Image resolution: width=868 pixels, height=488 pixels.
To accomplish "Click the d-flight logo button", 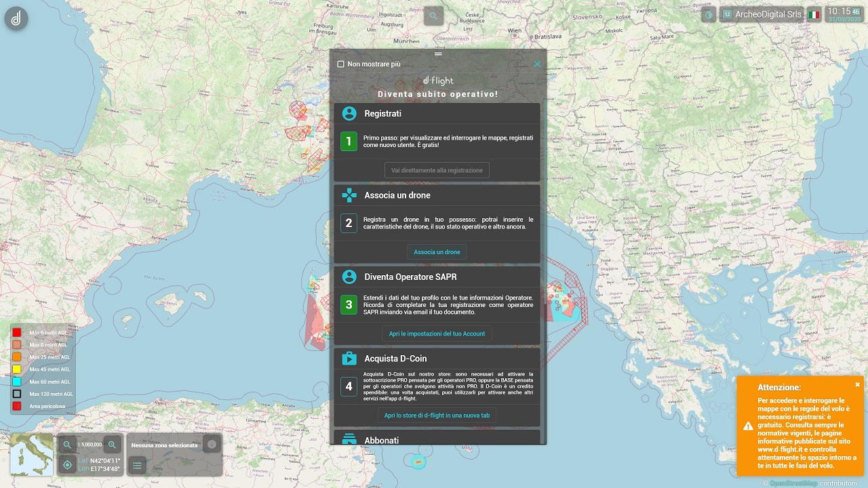I will click(x=16, y=18).
